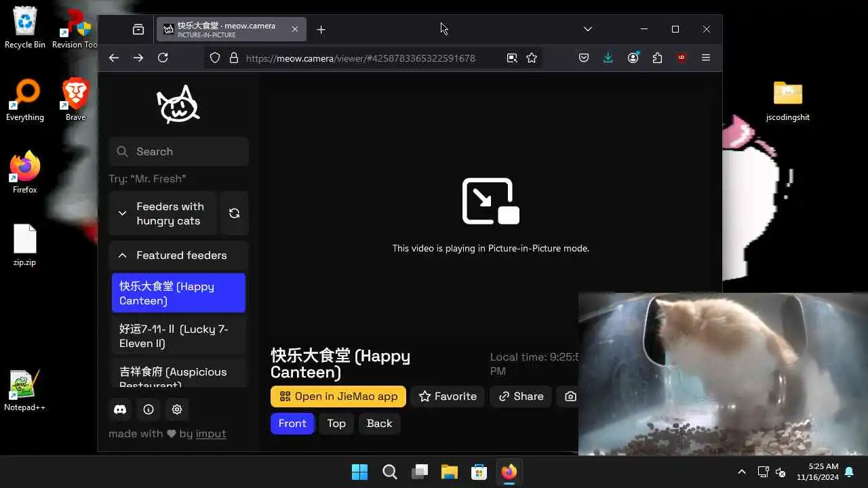Screen dimensions: 868x488
Task: Click the Share button
Action: click(521, 396)
